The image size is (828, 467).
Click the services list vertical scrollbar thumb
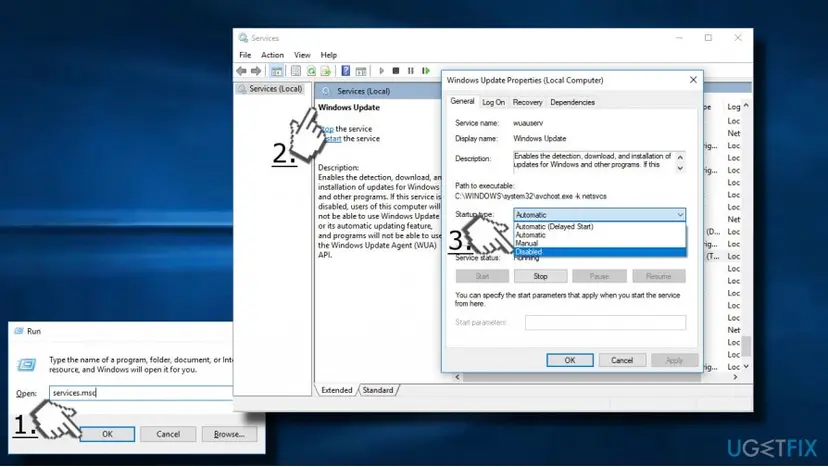[746, 346]
